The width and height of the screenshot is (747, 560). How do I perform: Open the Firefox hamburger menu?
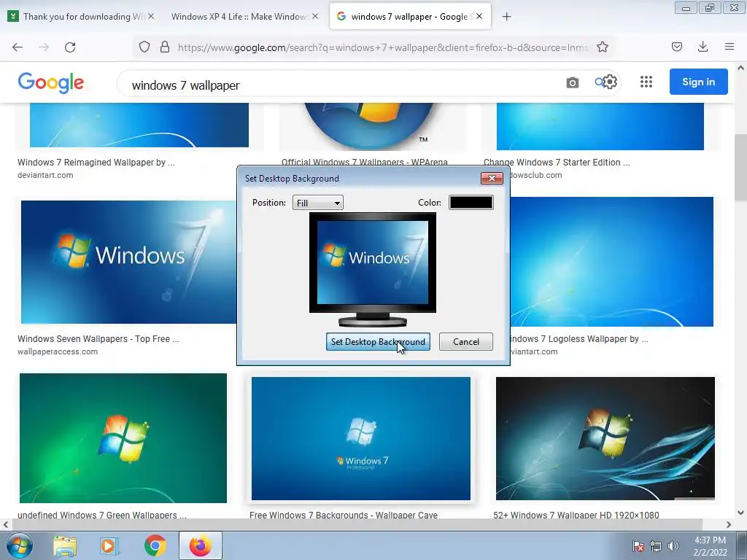pyautogui.click(x=729, y=47)
